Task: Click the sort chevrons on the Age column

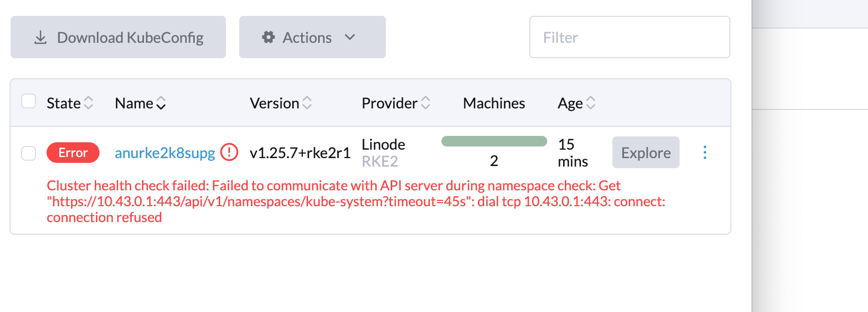Action: coord(591,103)
